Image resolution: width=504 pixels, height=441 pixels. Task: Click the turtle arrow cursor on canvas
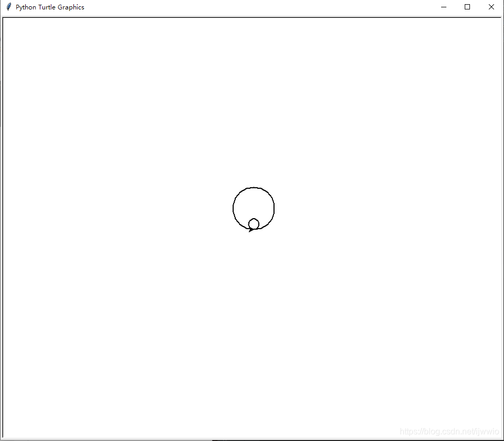[x=251, y=229]
